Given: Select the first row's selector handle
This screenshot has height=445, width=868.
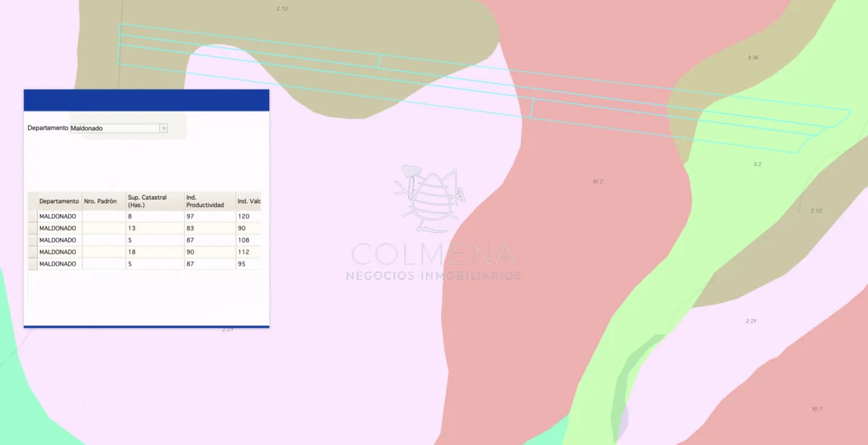Looking at the screenshot, I should (x=32, y=216).
